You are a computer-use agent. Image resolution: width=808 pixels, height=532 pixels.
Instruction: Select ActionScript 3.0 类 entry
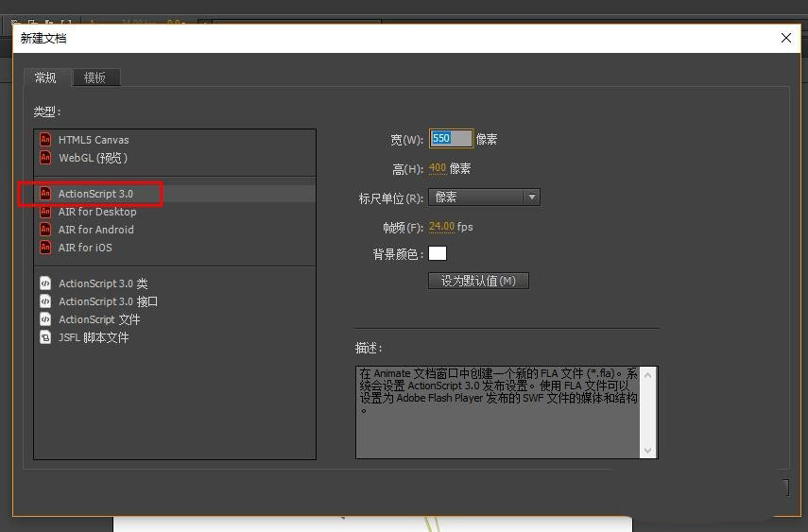[175, 283]
